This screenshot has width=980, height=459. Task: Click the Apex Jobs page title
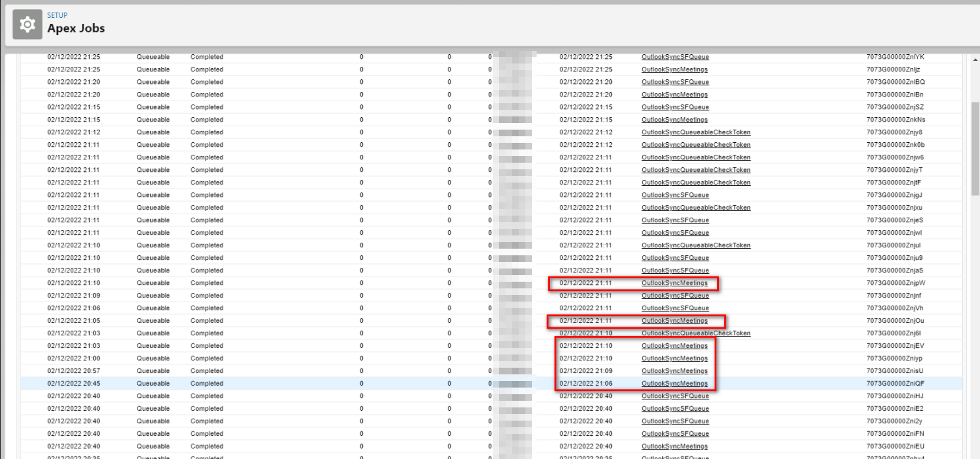[x=76, y=28]
